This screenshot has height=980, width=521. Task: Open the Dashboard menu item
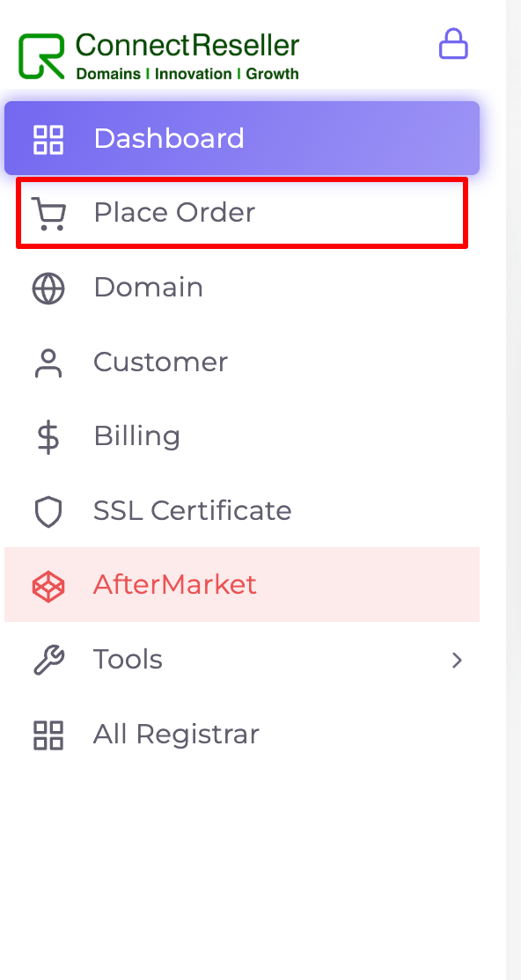tap(242, 138)
